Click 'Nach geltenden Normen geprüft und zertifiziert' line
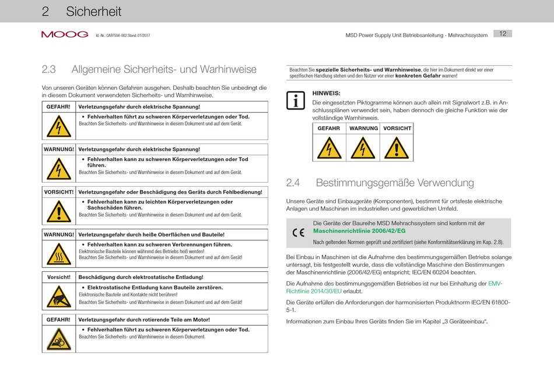This screenshot has width=554, height=392. [408, 242]
